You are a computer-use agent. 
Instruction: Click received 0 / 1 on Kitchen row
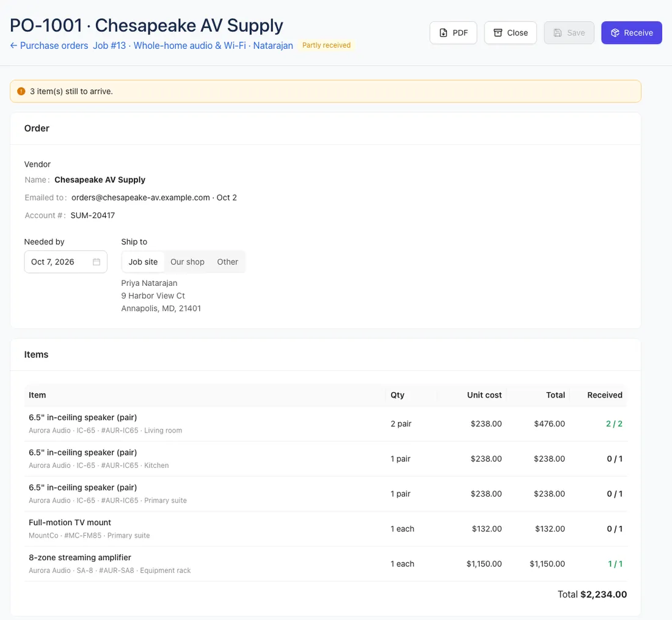pyautogui.click(x=615, y=459)
